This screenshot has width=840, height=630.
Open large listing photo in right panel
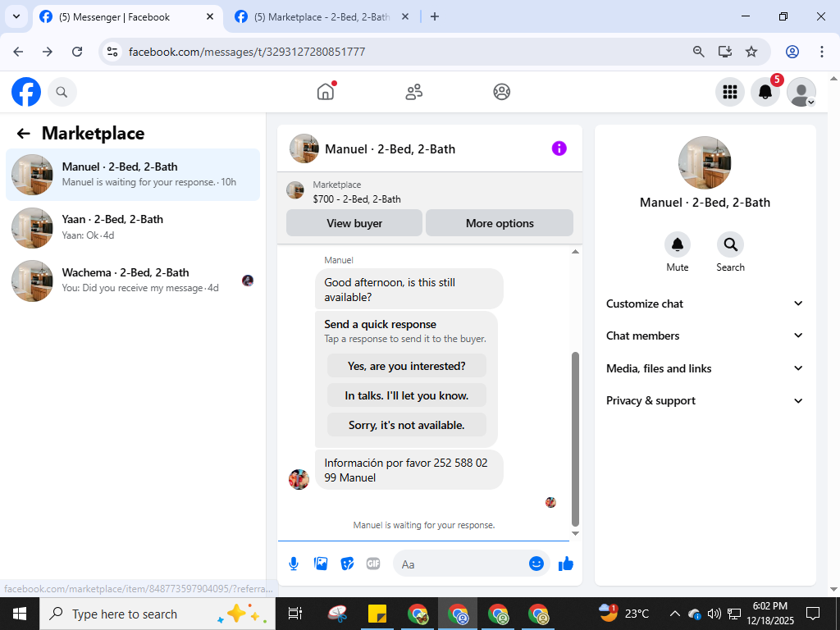click(705, 163)
